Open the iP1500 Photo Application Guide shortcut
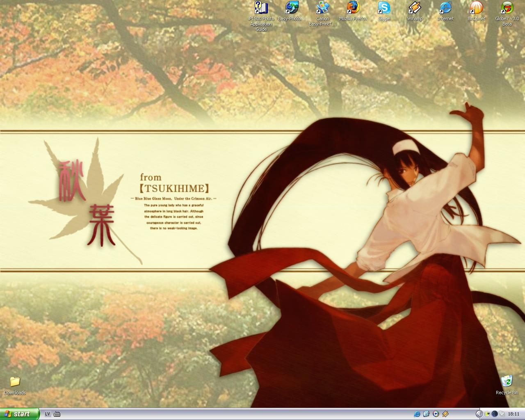 click(261, 16)
